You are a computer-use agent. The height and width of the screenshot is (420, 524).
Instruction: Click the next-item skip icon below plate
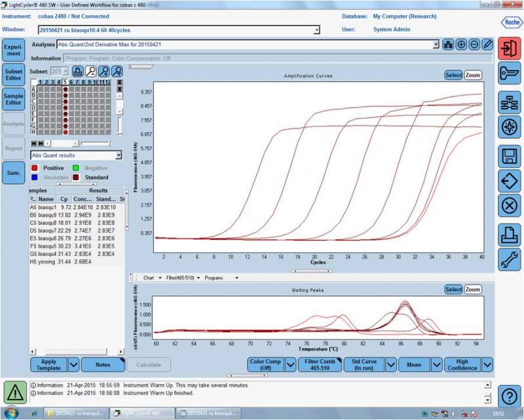[41, 143]
